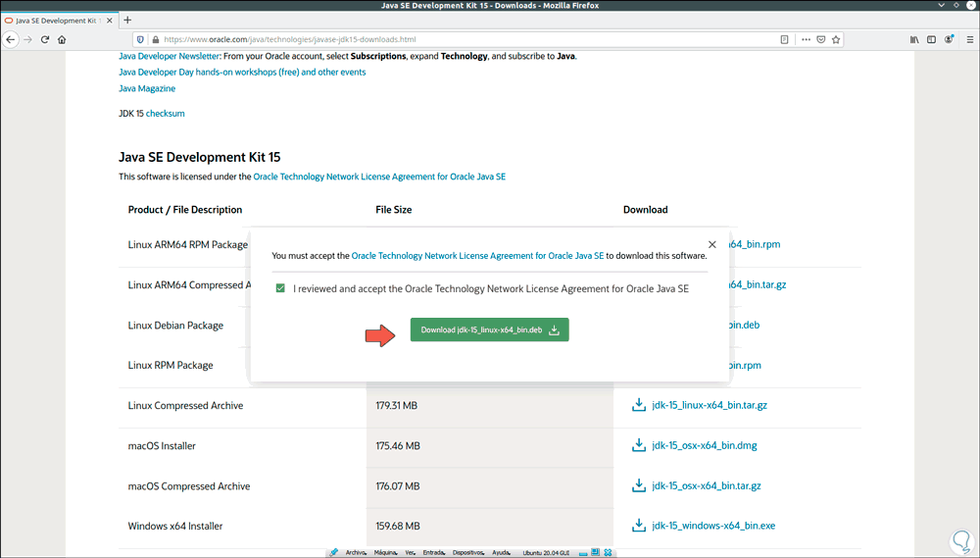
Task: Select the Java SE Development Kit tab
Action: [58, 20]
